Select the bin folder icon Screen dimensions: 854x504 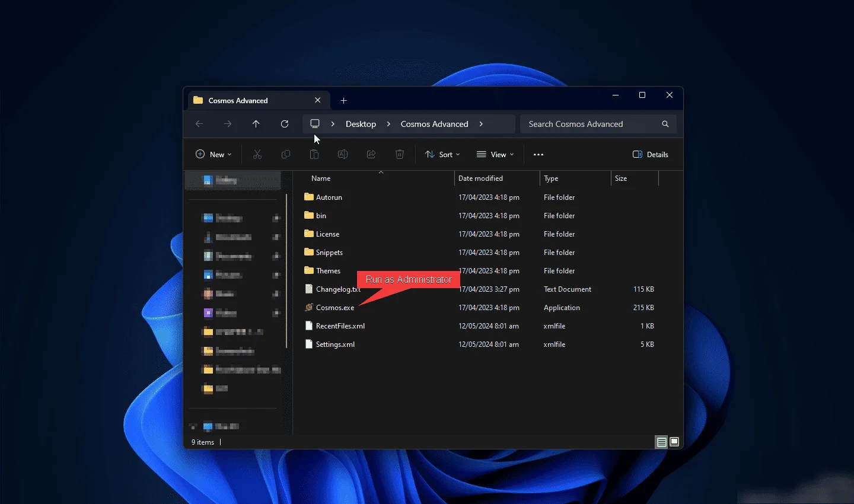pyautogui.click(x=308, y=215)
